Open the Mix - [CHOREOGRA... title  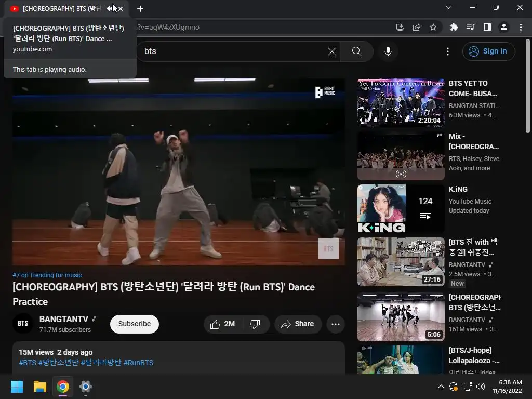[474, 141]
